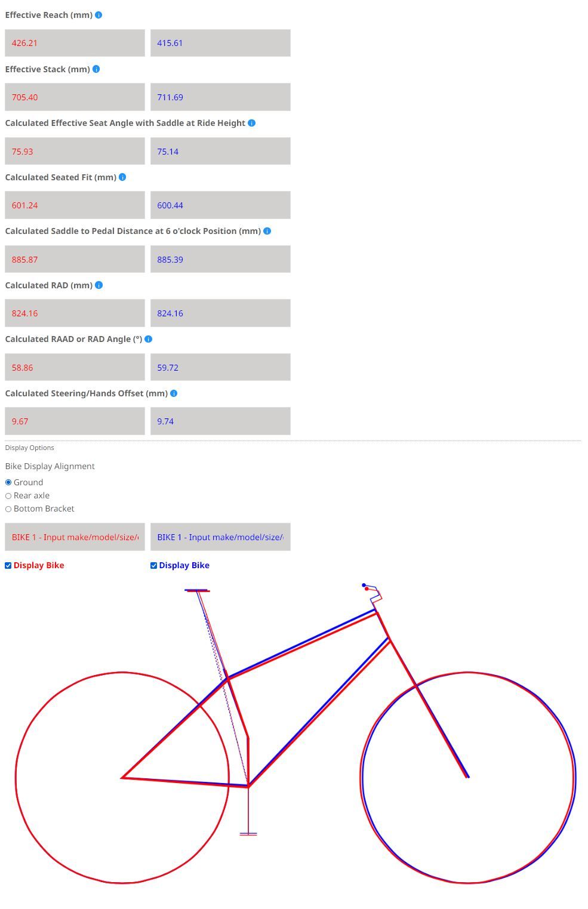Click blue Effective Stack value 711.69
Viewport: 588px width, 909px height.
[220, 97]
